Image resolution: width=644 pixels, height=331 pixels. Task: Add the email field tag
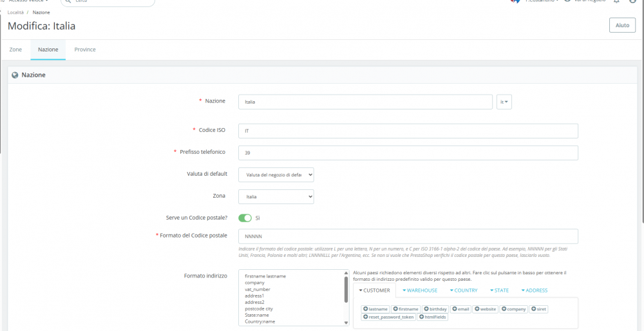coord(460,309)
